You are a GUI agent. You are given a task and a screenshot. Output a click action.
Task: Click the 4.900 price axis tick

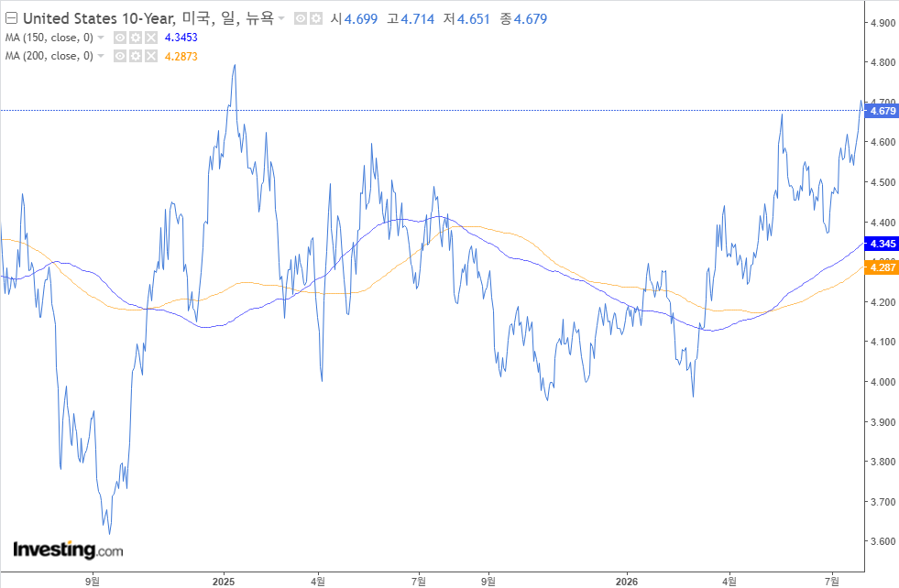pos(883,23)
